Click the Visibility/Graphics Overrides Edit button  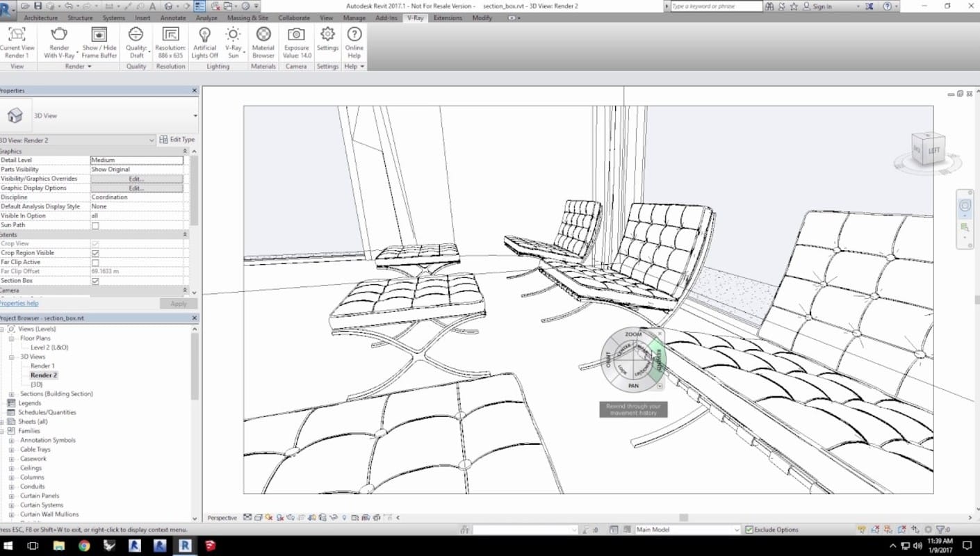click(136, 179)
